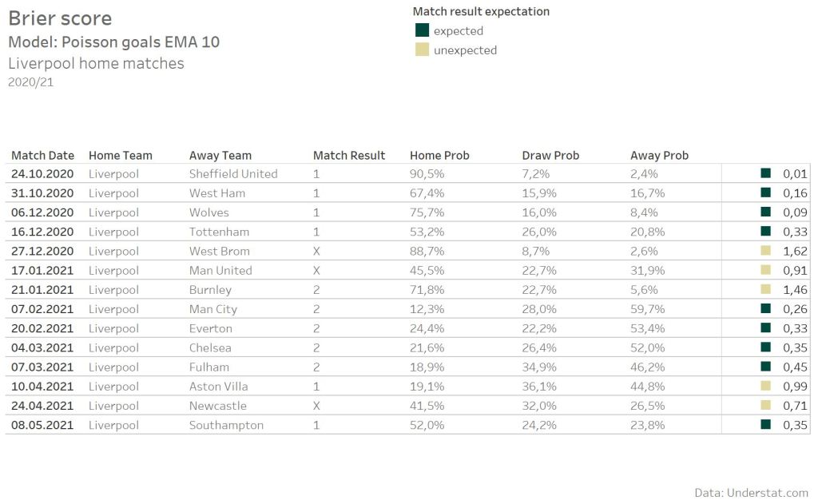
Task: Click the dark green expected legend swatch
Action: pyautogui.click(x=423, y=30)
